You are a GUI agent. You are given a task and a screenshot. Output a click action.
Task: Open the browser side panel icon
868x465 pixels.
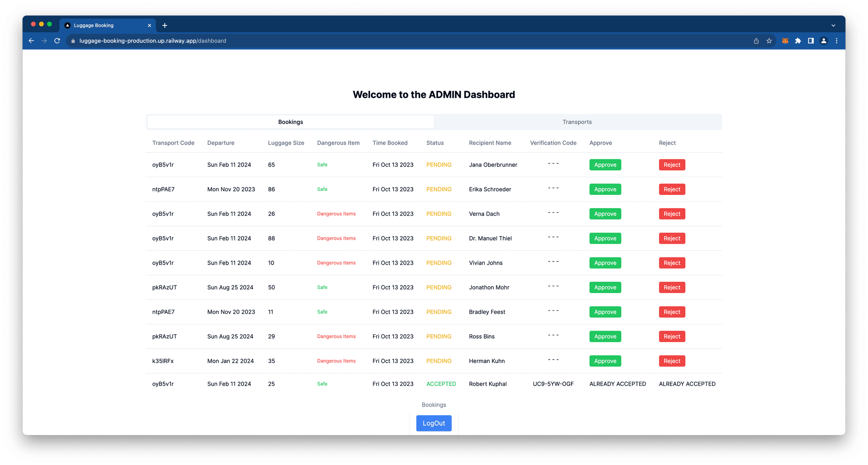pyautogui.click(x=811, y=41)
